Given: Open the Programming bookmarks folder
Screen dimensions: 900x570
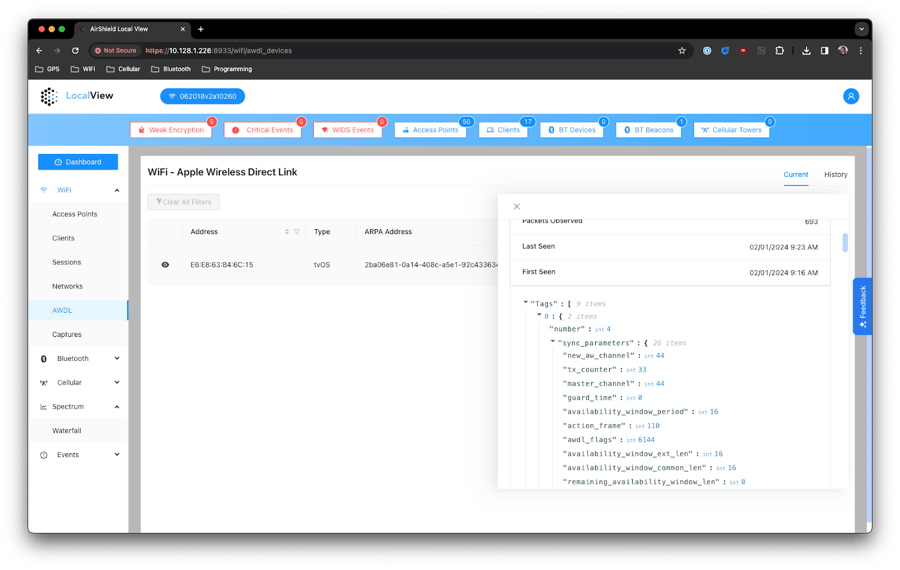Looking at the screenshot, I should pyautogui.click(x=227, y=69).
